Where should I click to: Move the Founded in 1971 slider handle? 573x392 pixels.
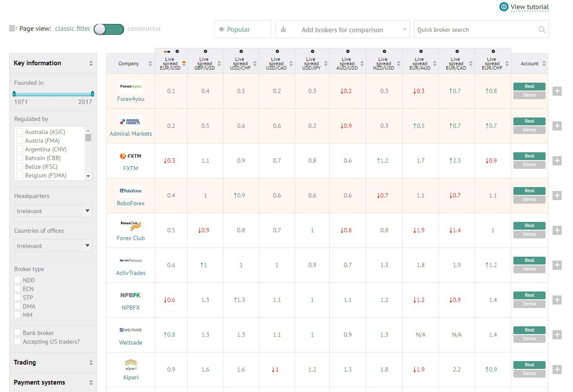coord(14,94)
